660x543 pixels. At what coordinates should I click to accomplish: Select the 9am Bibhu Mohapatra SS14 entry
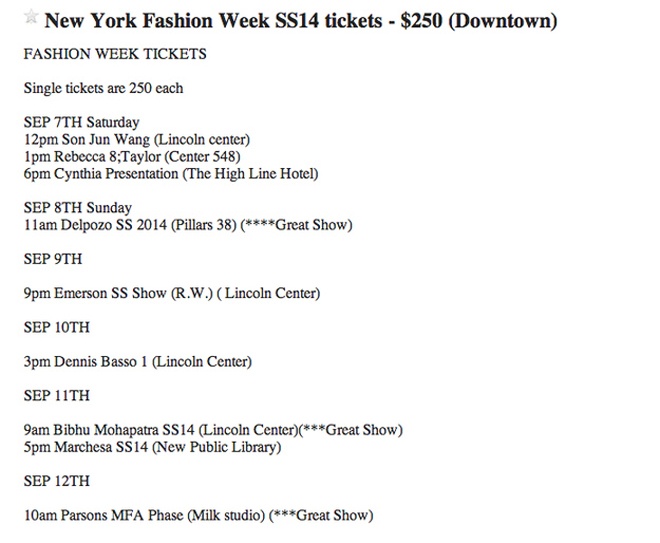pyautogui.click(x=160, y=430)
